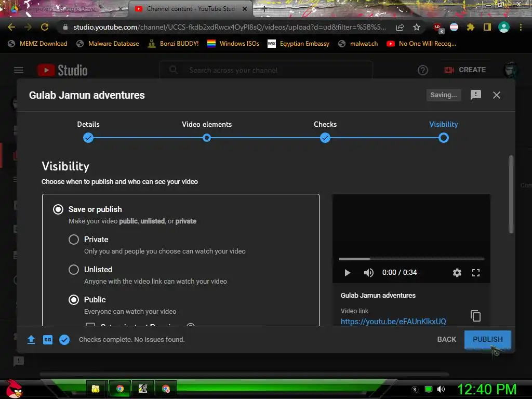The width and height of the screenshot is (532, 399).
Task: Click the upload status arrow icon
Action: pyautogui.click(x=31, y=340)
